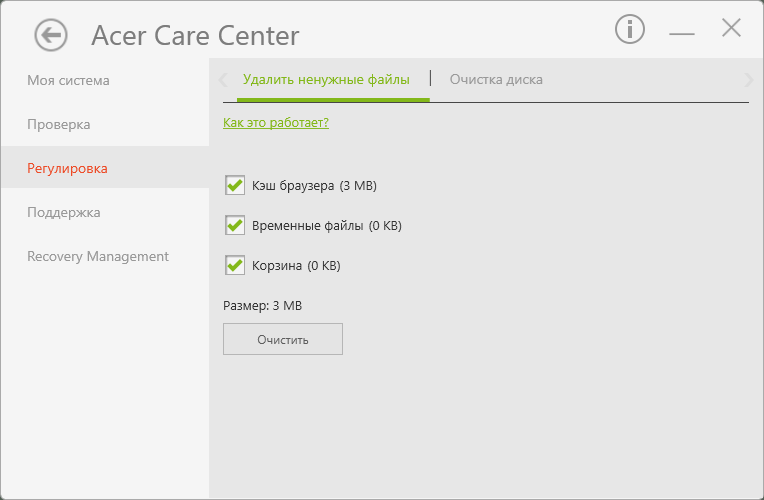Disable the Корзина checkbox

tap(236, 266)
